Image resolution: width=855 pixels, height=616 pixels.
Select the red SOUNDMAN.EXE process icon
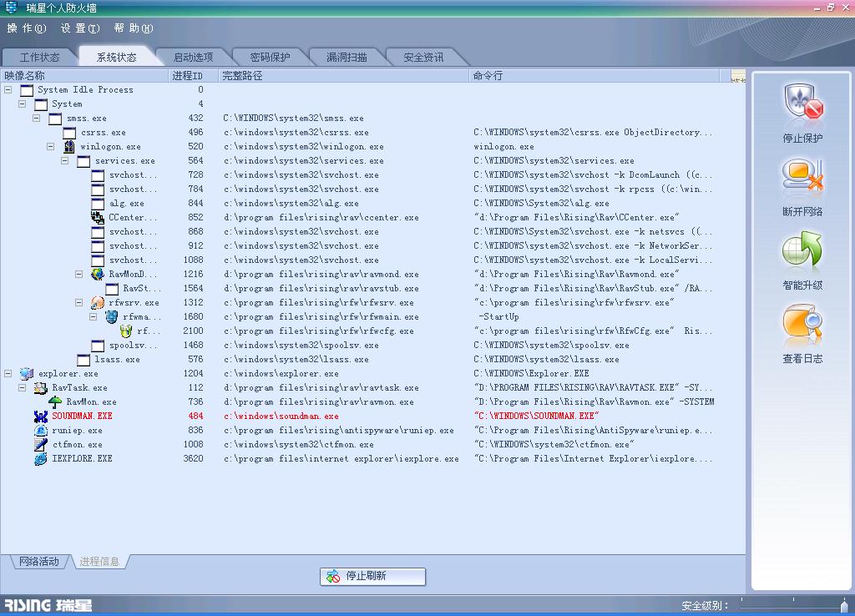click(x=41, y=416)
